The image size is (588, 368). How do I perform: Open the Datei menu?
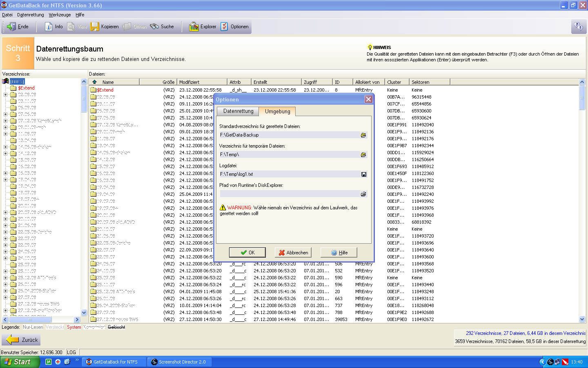(7, 15)
